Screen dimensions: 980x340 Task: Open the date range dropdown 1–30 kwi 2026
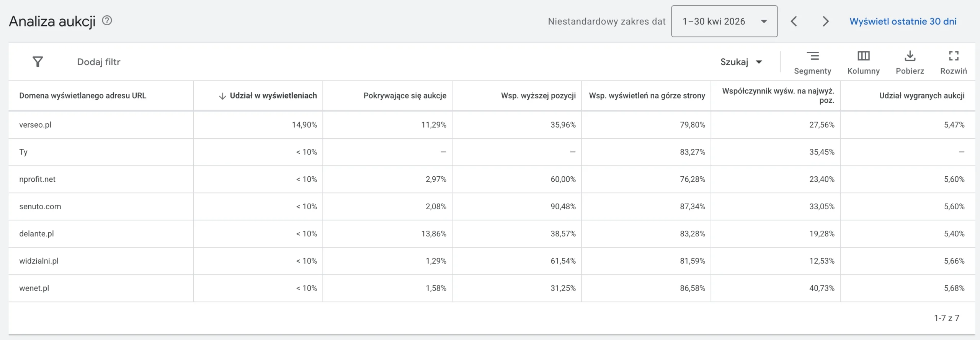pyautogui.click(x=724, y=21)
